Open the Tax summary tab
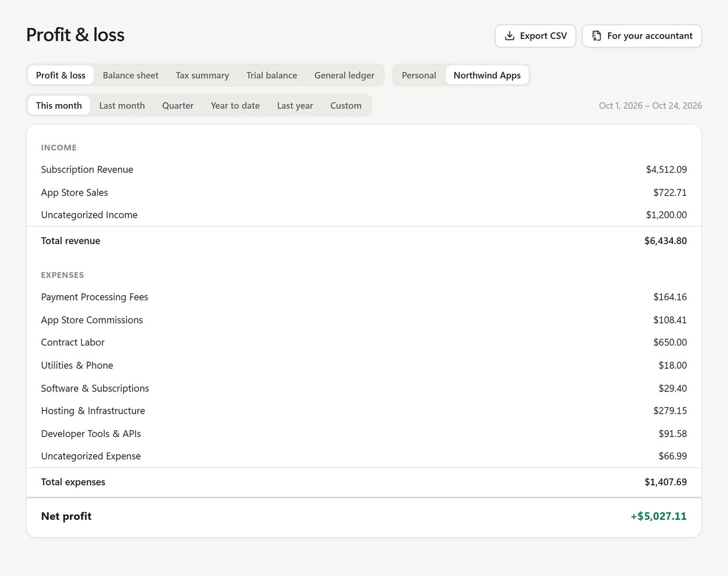This screenshot has width=728, height=576. point(202,75)
